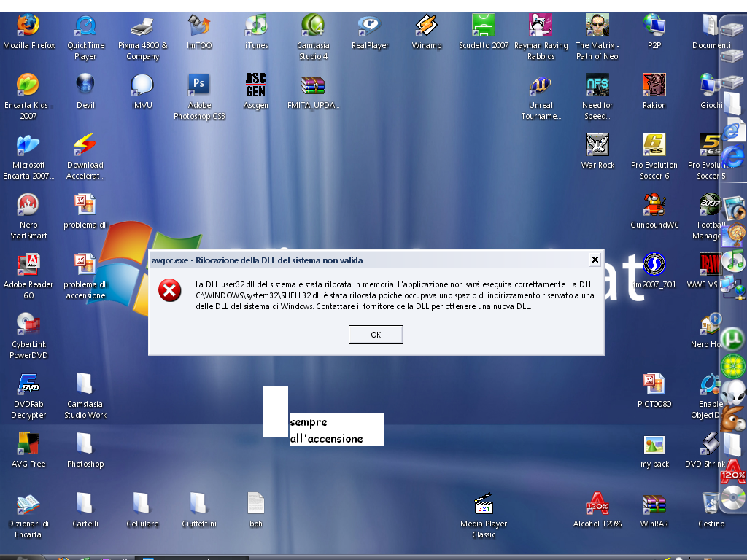Click the dialog title 'avgcc.exe - Rilocazione della DLL'
747x560 pixels.
point(258,260)
